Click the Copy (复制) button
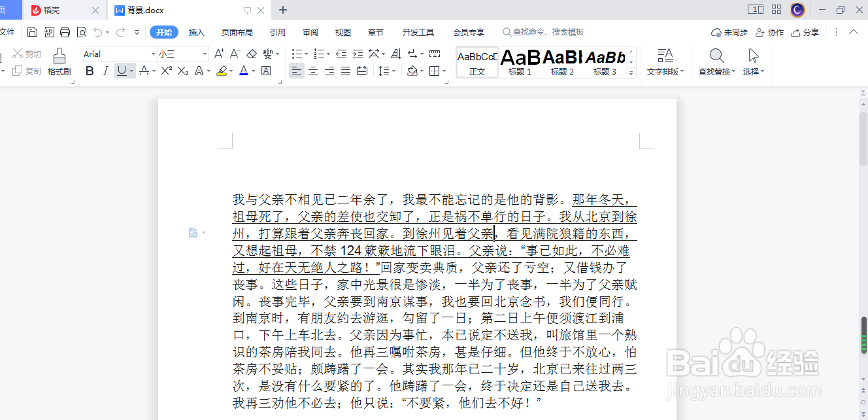Viewport: 868px width, 420px height. tap(27, 71)
